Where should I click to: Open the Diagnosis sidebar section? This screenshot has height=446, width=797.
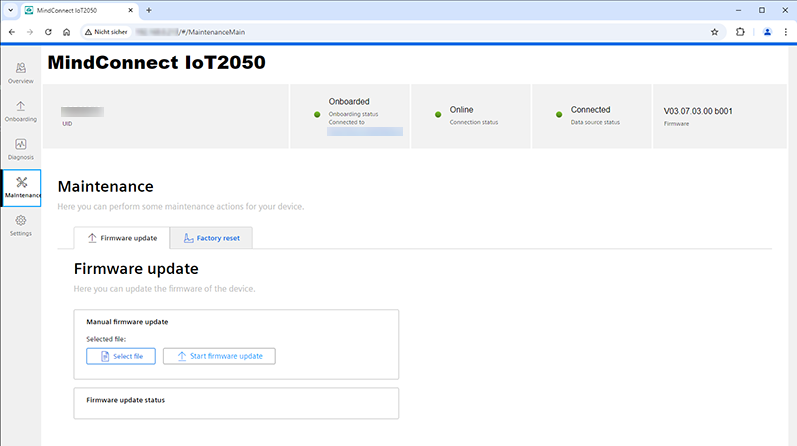pos(21,150)
